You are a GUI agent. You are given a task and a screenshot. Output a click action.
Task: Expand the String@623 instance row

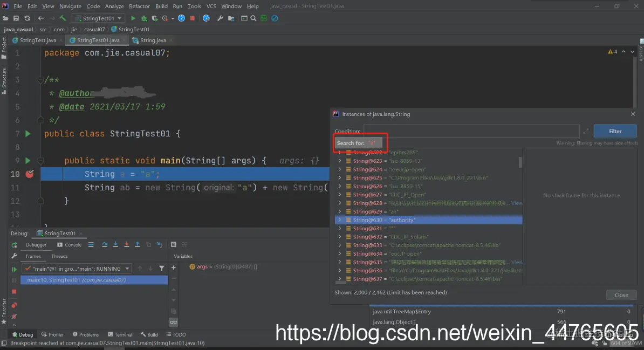pos(340,161)
